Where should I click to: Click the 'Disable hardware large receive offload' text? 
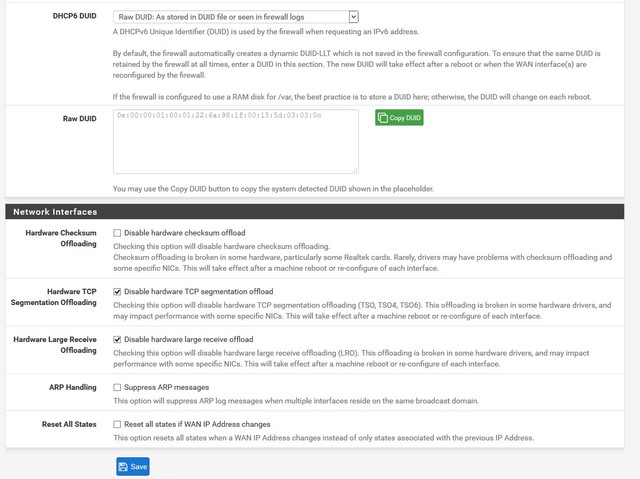189,339
